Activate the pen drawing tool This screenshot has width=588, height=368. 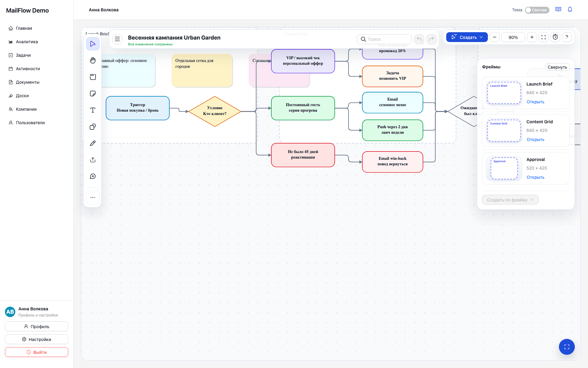(x=93, y=143)
